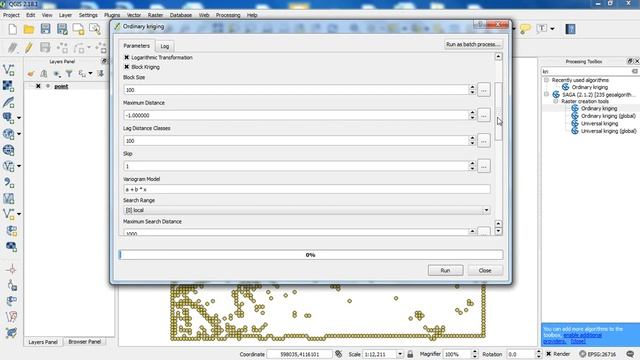Switch to the Log tab

(164, 46)
